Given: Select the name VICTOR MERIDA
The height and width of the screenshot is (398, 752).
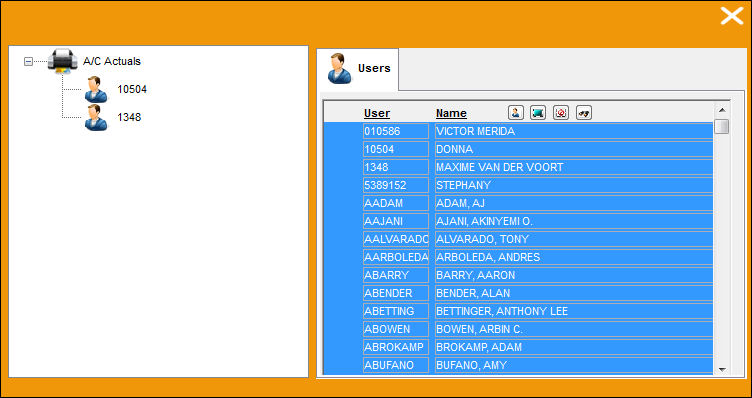Looking at the screenshot, I should pyautogui.click(x=574, y=131).
